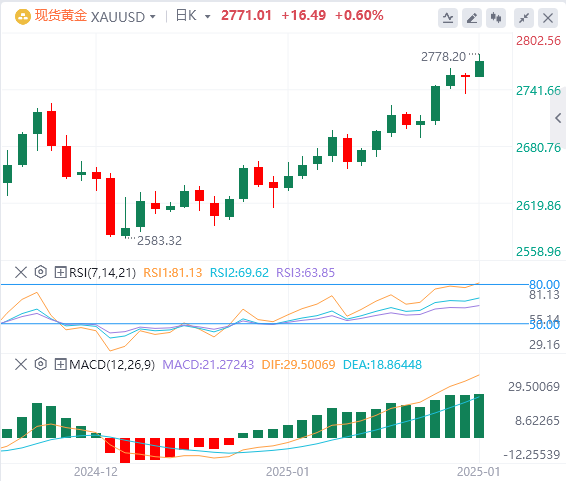
Task: Expand the RSI panel plus icon
Action: coord(60,272)
